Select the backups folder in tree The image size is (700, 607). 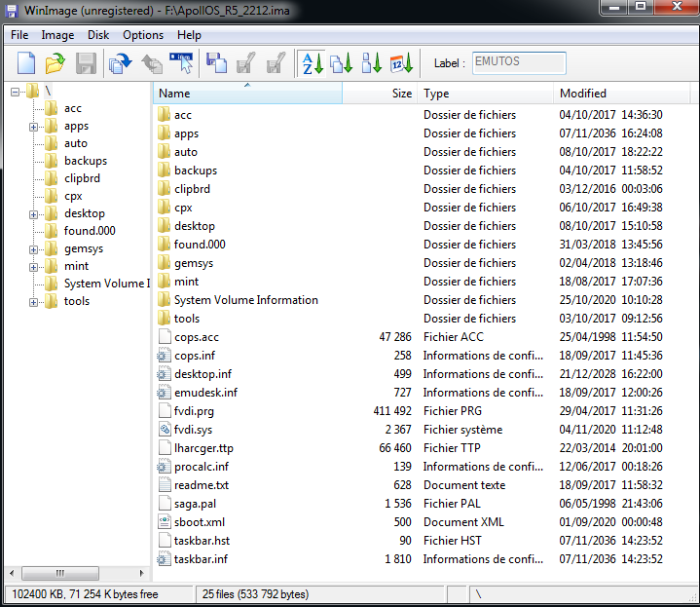point(86,161)
